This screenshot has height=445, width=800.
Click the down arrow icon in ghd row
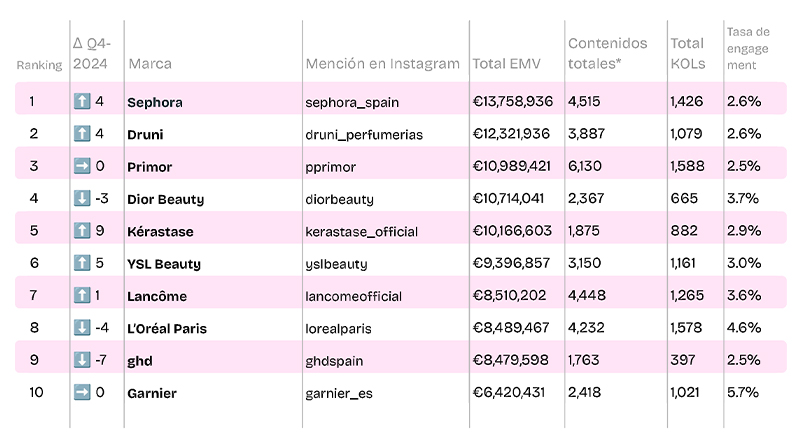[82, 360]
